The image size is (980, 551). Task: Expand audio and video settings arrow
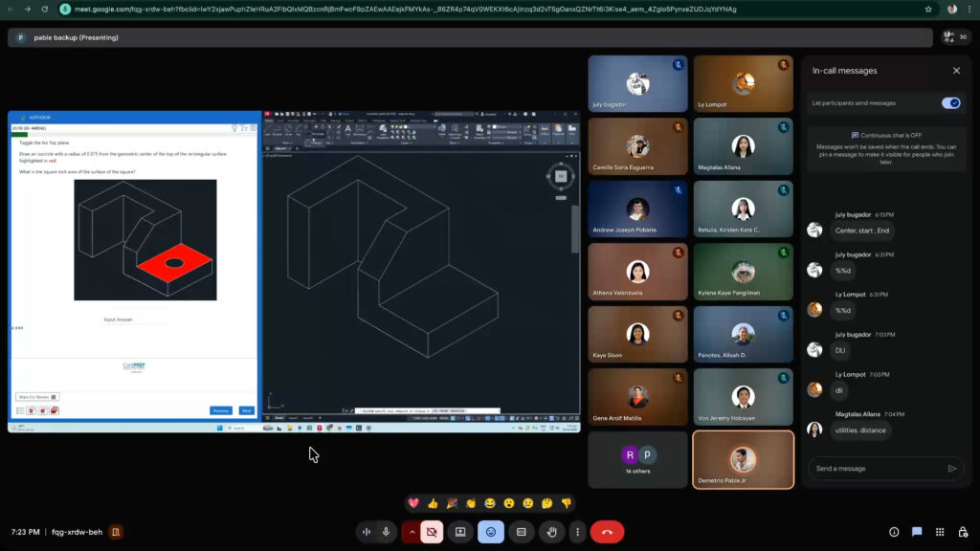pyautogui.click(x=412, y=532)
